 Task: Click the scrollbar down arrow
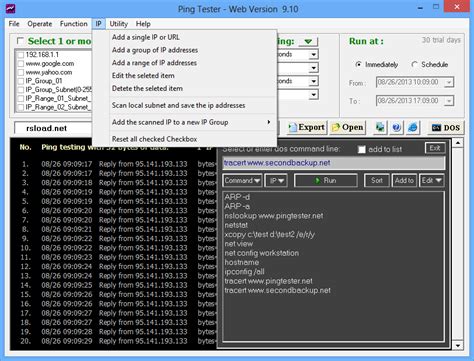pos(458,345)
